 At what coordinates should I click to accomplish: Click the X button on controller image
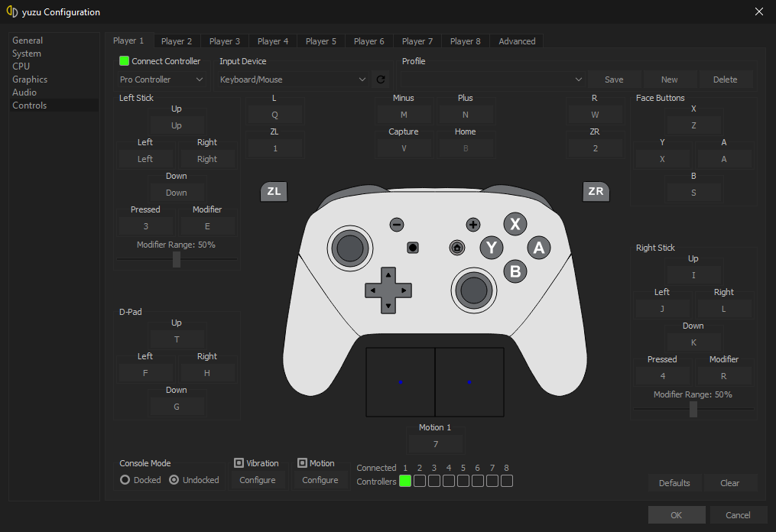(515, 224)
